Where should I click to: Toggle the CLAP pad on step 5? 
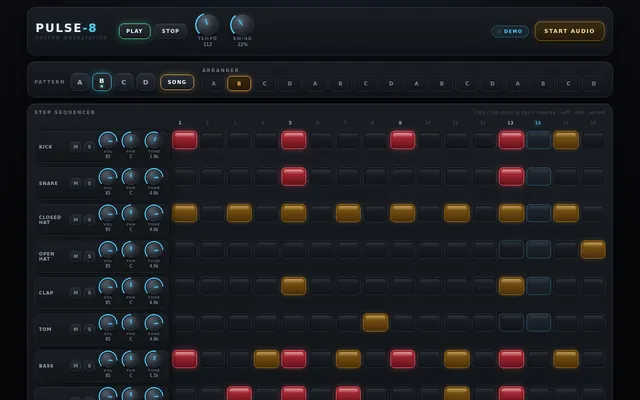click(293, 286)
